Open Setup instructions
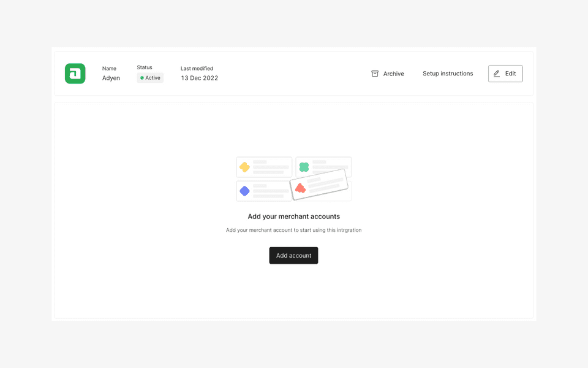The image size is (588, 368). (448, 74)
